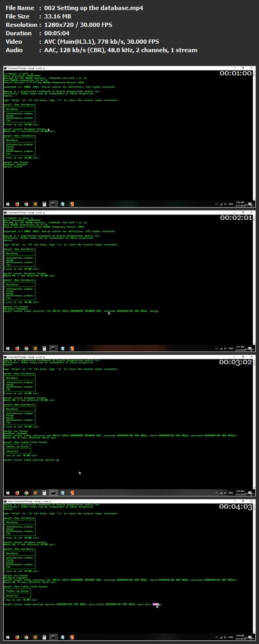Click the Command Prompt taskbar icon in the fourth frame
The height and width of the screenshot is (644, 259).
pos(53,637)
